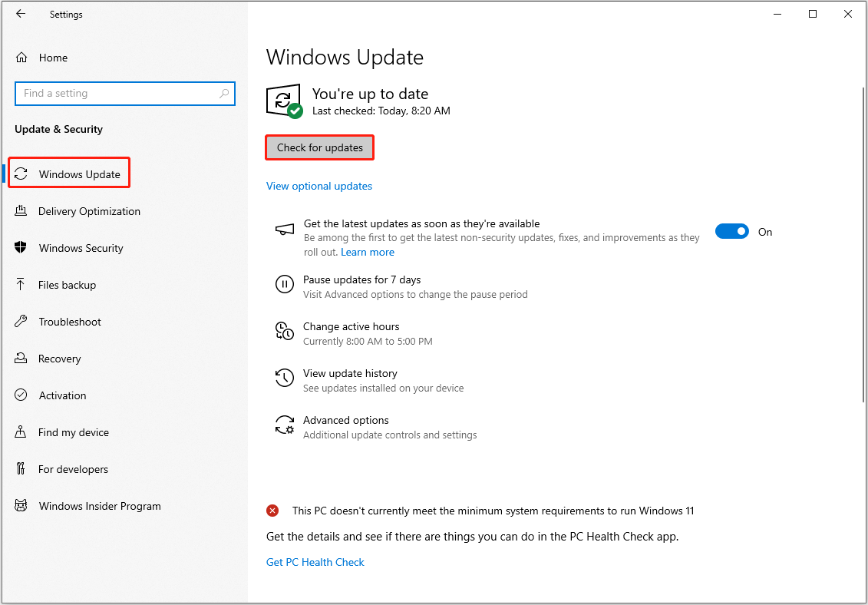Click the Check for updates button

pos(320,147)
